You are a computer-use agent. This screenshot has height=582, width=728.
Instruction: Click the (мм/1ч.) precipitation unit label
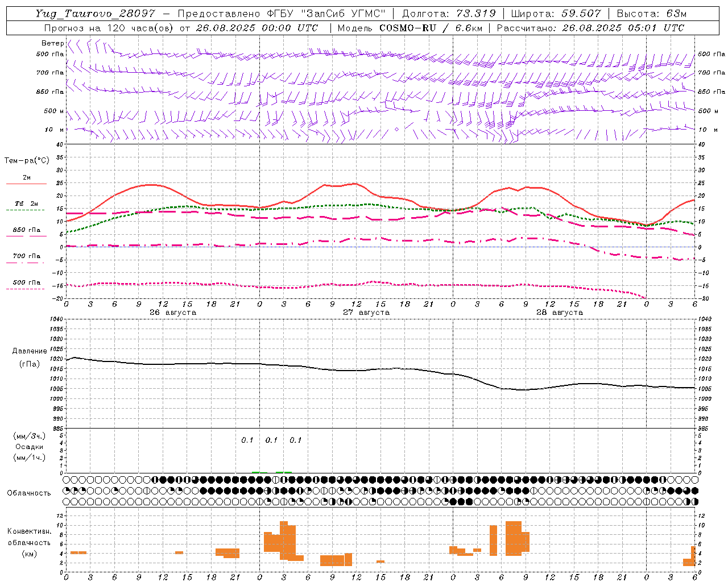coord(30,458)
